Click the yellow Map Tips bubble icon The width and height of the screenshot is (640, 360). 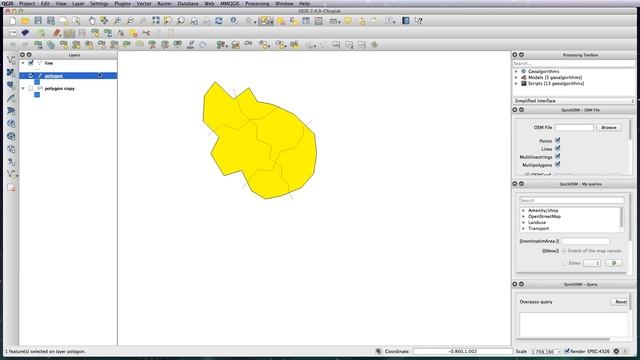348,21
